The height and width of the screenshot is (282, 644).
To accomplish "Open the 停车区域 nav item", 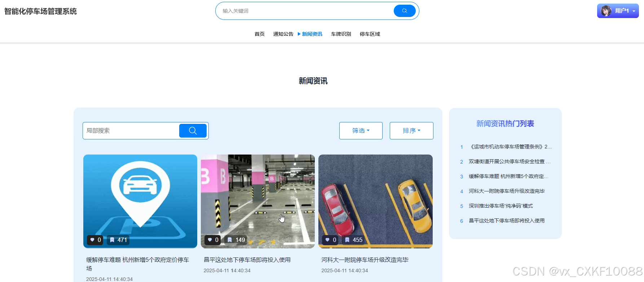I will tap(370, 34).
